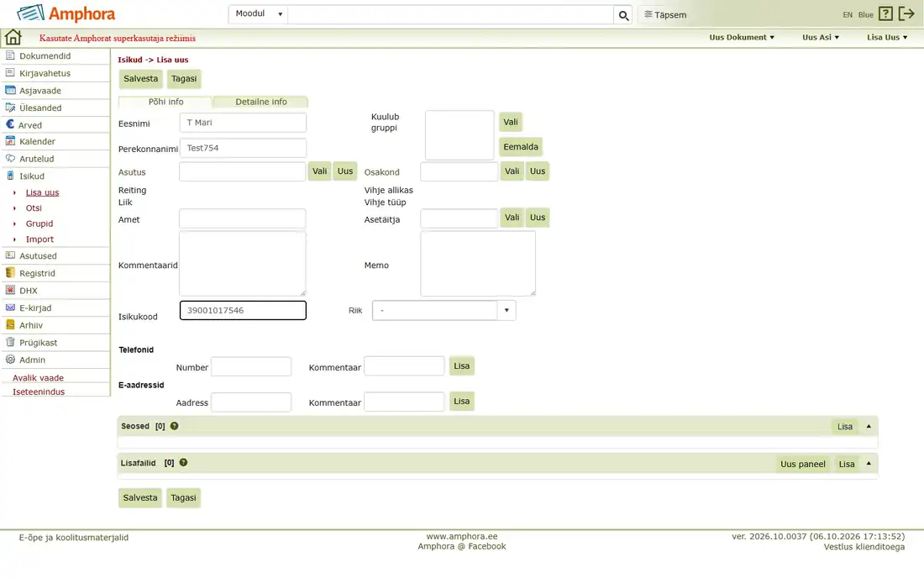Open Täpsem advanced search
The height and width of the screenshot is (578, 924).
665,15
